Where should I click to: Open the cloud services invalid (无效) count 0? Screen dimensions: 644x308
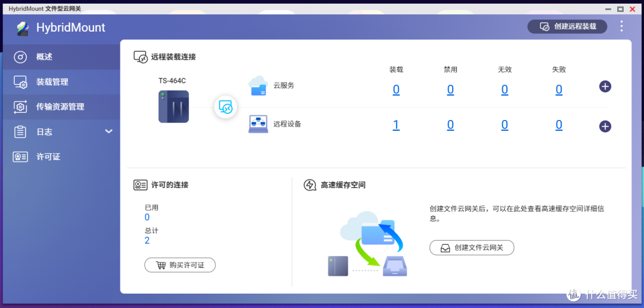coord(505,90)
